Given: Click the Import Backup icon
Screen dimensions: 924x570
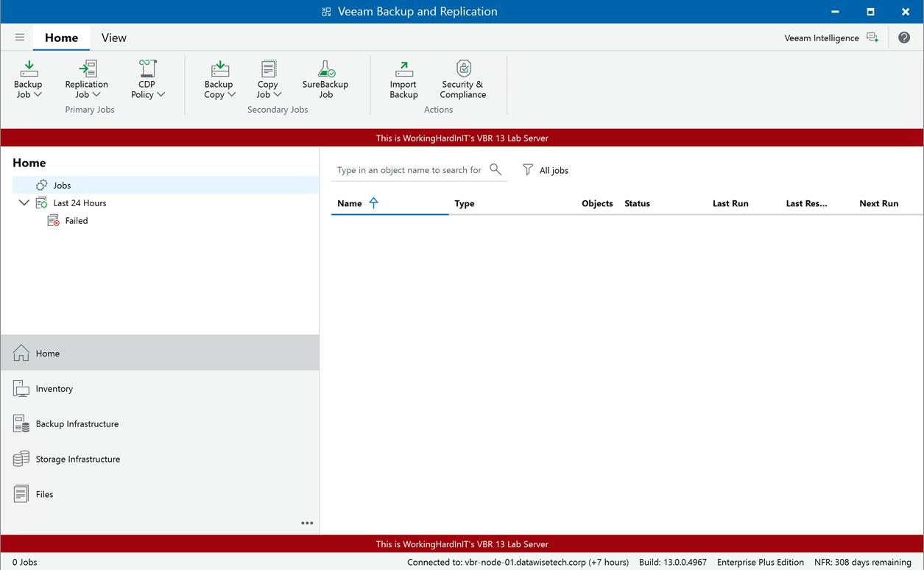Looking at the screenshot, I should (x=403, y=70).
